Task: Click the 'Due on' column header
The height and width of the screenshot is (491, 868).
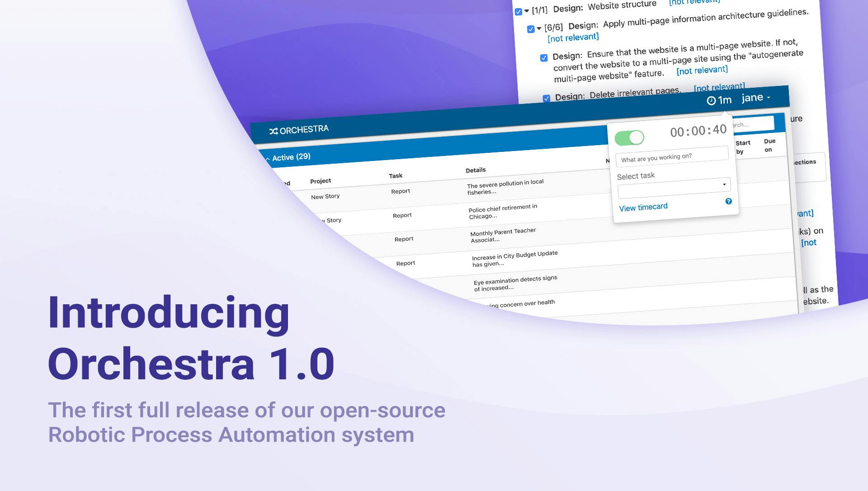Action: click(x=769, y=145)
